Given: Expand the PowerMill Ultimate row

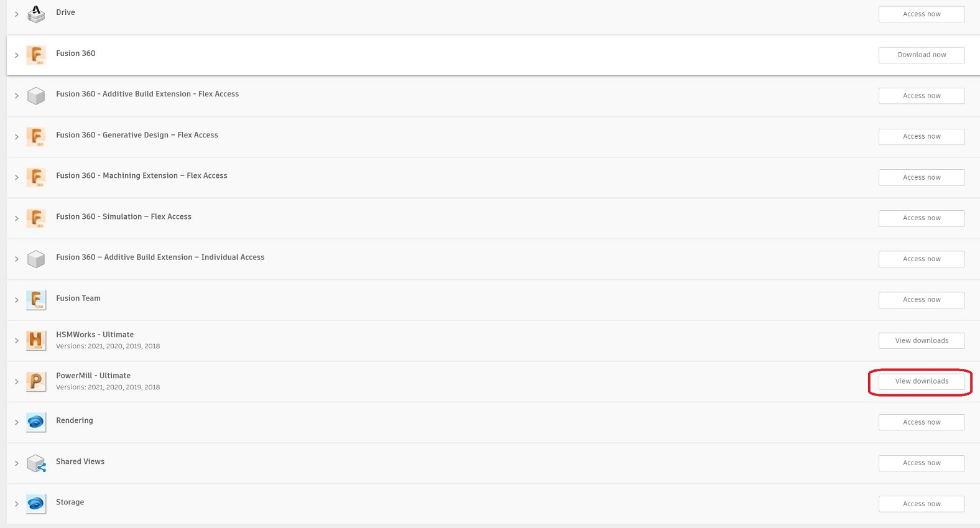Looking at the screenshot, I should click(x=17, y=382).
